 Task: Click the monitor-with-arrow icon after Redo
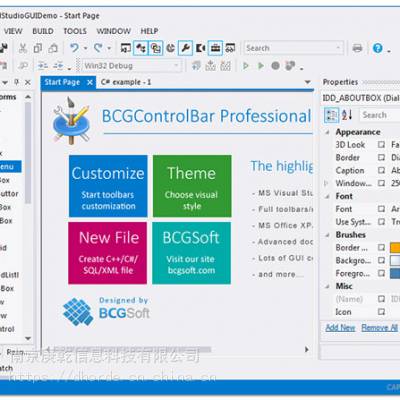coord(126,48)
